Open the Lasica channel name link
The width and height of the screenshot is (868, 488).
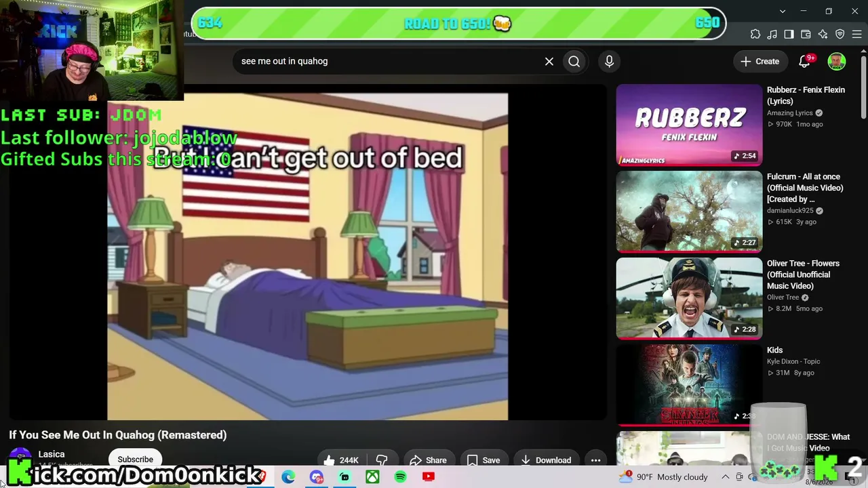[x=52, y=454]
